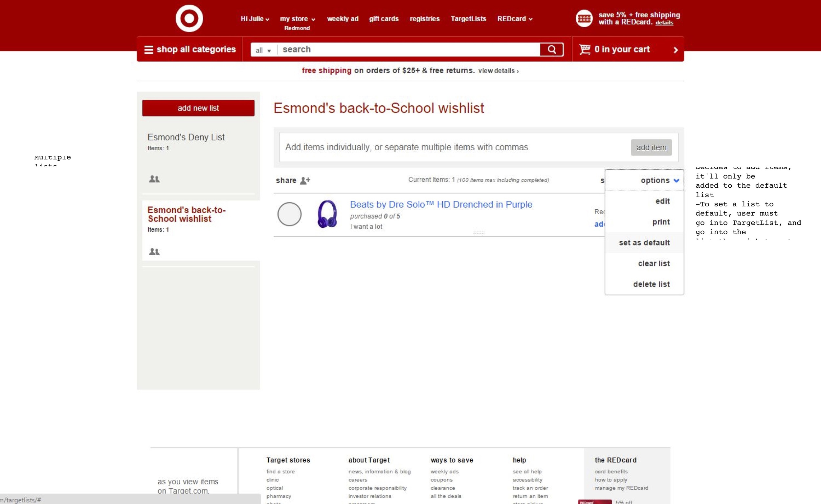The image size is (821, 504).
Task: Select Esmond's Deny List in sidebar
Action: click(x=186, y=137)
